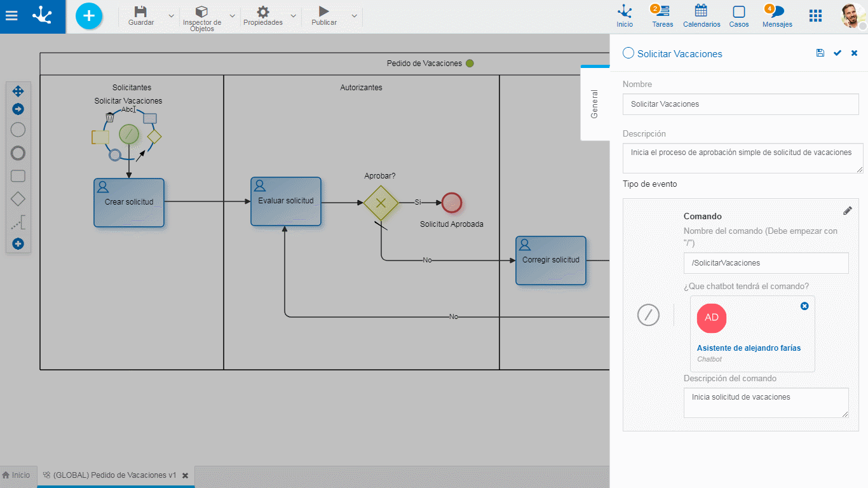Toggle the hamburger main menu
Screen dimensions: 868x488
(x=11, y=16)
